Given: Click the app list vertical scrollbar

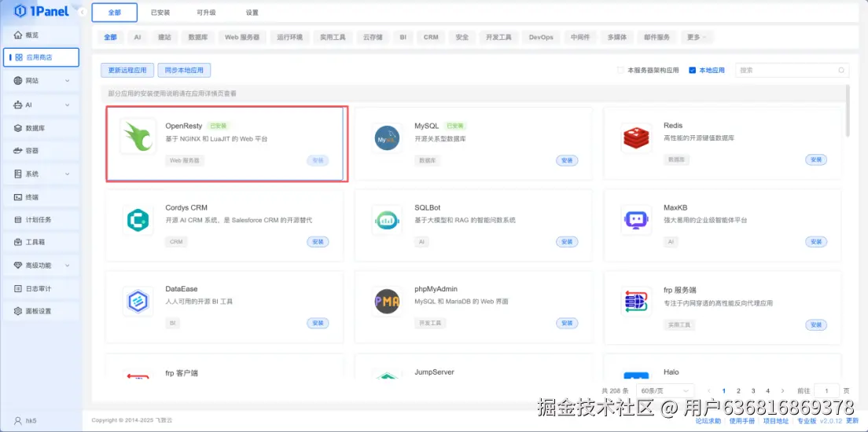Looking at the screenshot, I should (848, 110).
